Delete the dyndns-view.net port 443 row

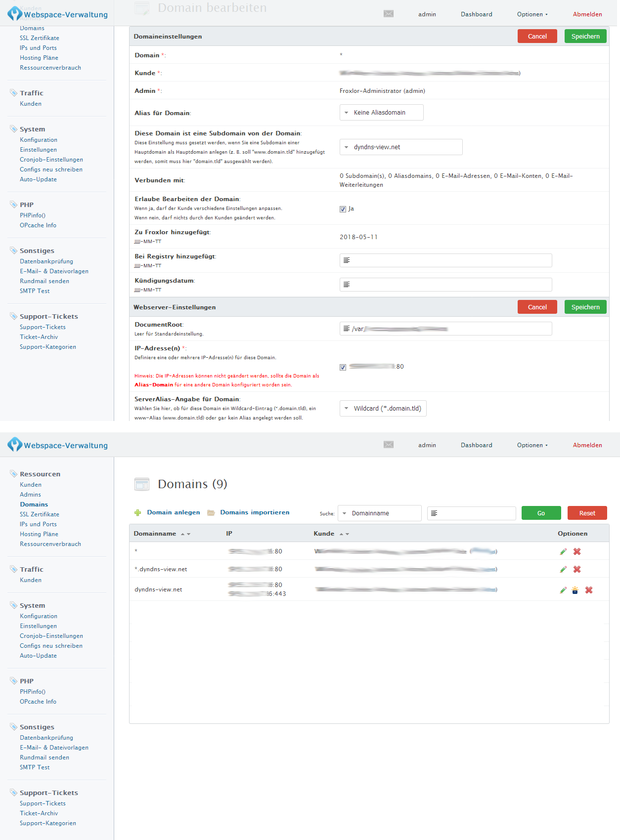coord(589,590)
